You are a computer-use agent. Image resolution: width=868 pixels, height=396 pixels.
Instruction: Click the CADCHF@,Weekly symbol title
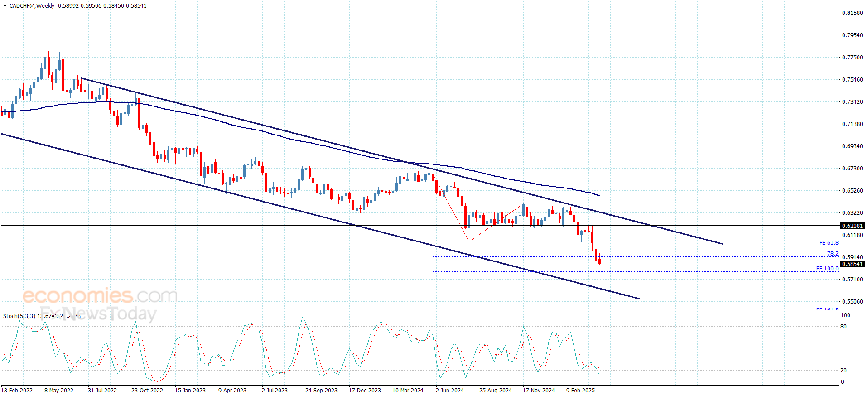point(32,6)
